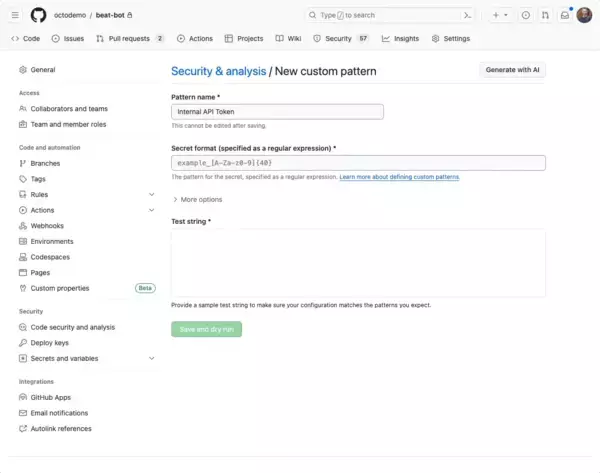Viewport: 600px width, 473px height.
Task: Click the Codespaces icon in sidebar
Action: pos(23,257)
